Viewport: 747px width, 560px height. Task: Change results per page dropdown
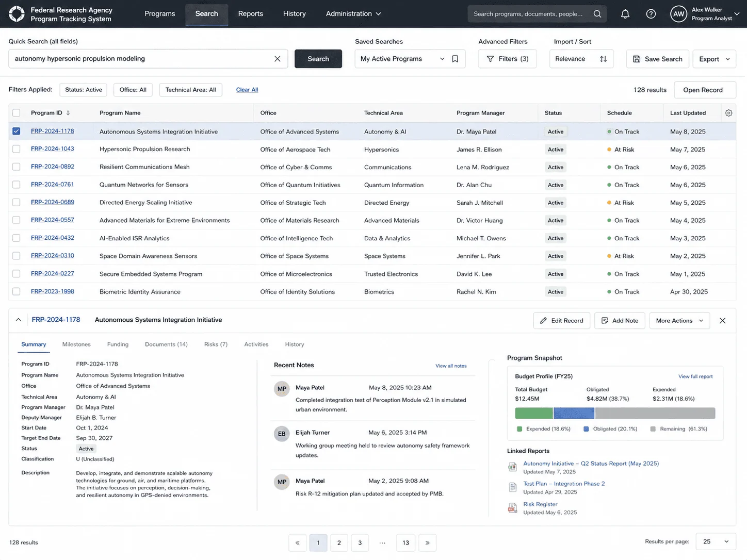coord(716,542)
